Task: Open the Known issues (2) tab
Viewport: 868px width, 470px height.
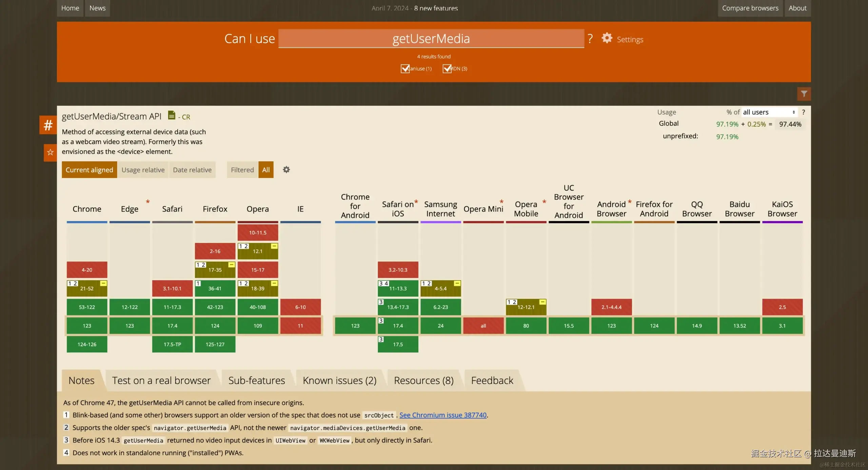Action: (x=339, y=380)
